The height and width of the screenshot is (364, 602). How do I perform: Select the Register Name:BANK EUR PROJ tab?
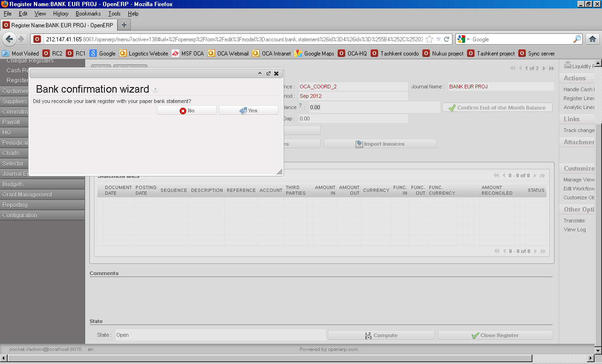(x=58, y=25)
